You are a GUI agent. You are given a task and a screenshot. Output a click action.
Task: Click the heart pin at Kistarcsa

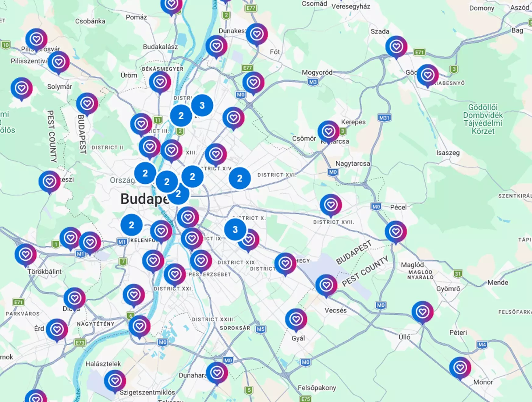(x=328, y=132)
